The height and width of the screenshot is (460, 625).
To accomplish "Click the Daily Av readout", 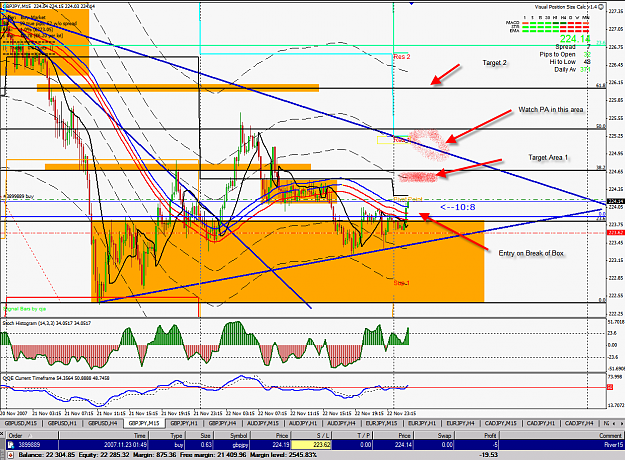I will pyautogui.click(x=572, y=69).
